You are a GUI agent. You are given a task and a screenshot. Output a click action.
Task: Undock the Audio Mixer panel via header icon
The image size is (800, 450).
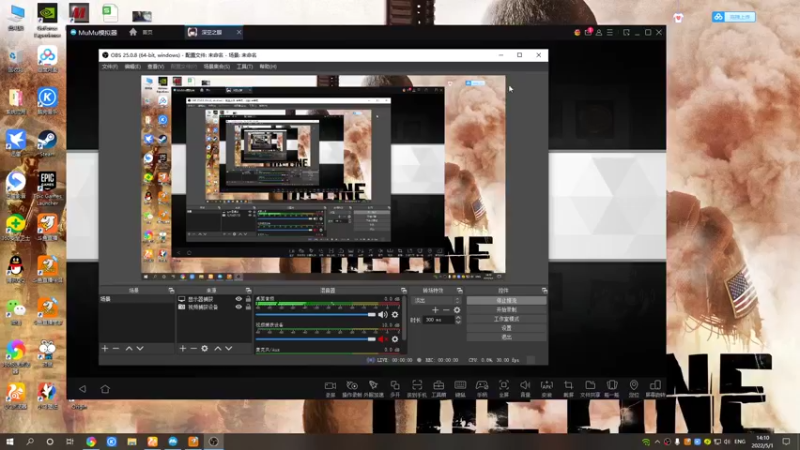pyautogui.click(x=403, y=290)
